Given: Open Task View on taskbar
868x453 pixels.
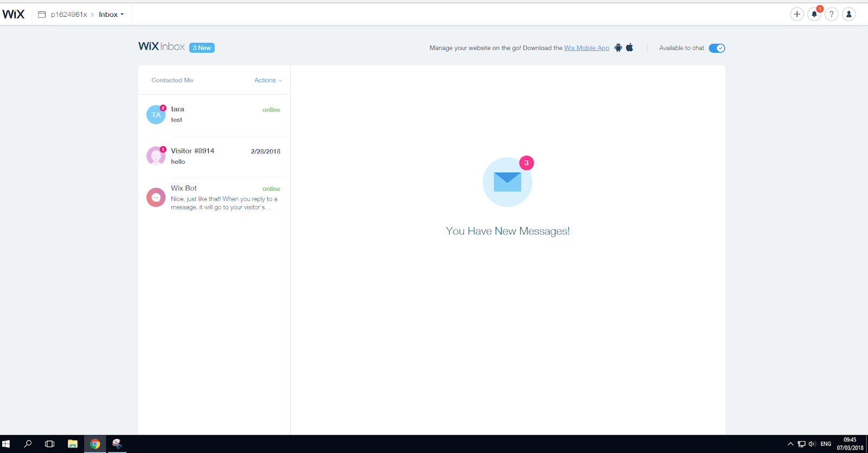Looking at the screenshot, I should pos(49,444).
